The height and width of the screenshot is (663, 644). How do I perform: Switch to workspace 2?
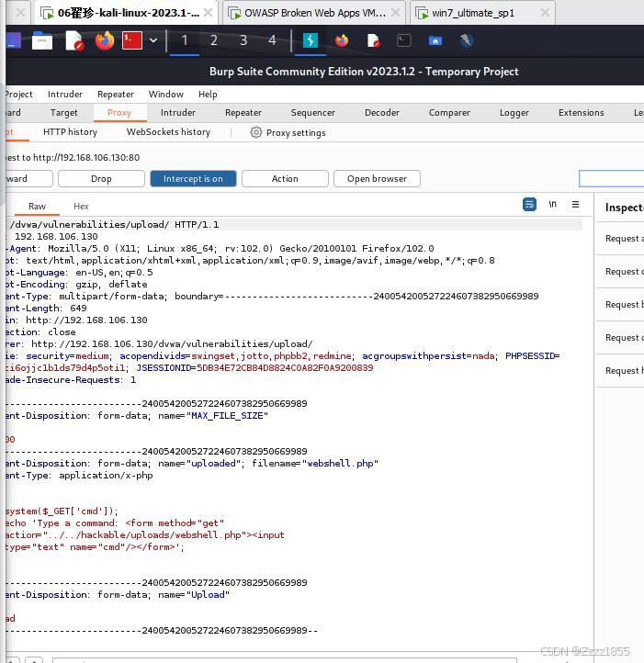tap(214, 40)
